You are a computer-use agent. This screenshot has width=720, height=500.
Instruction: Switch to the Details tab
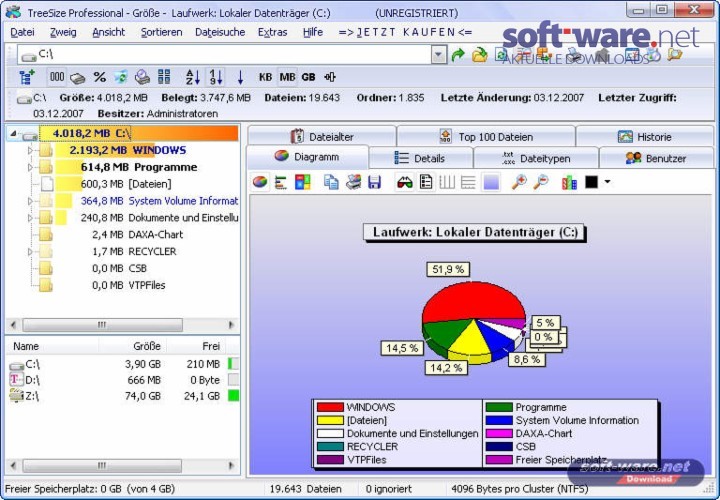pos(420,158)
